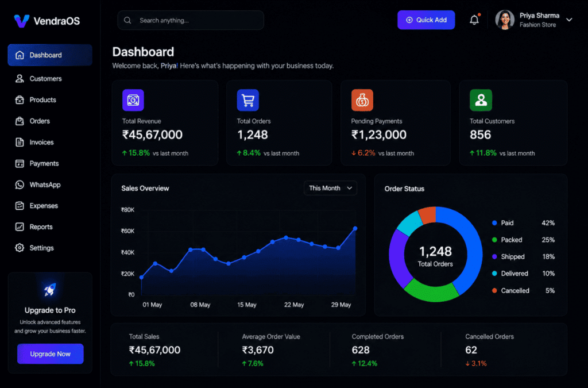Click the WhatsApp icon in sidebar
588x388 pixels.
pyautogui.click(x=20, y=185)
